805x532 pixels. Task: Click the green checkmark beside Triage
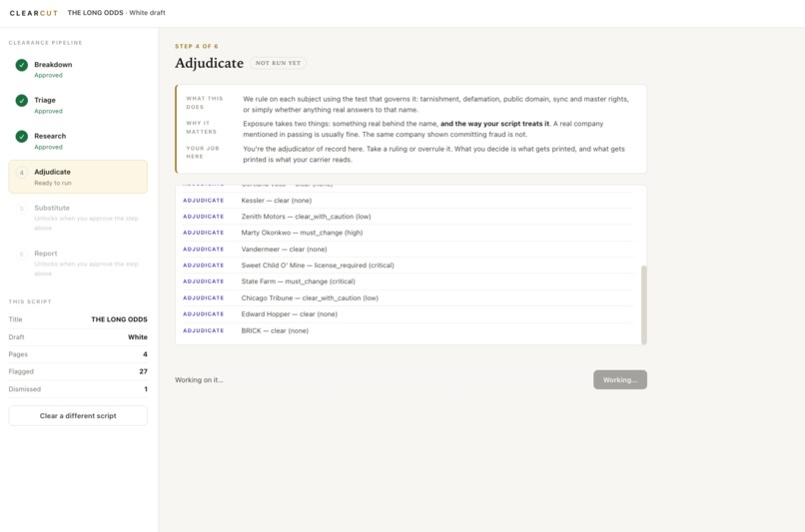(x=22, y=101)
